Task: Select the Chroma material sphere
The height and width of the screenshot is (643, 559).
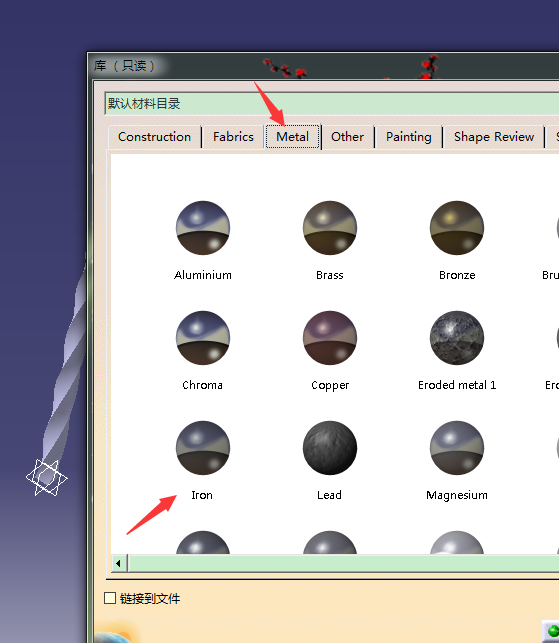Action: coord(203,337)
